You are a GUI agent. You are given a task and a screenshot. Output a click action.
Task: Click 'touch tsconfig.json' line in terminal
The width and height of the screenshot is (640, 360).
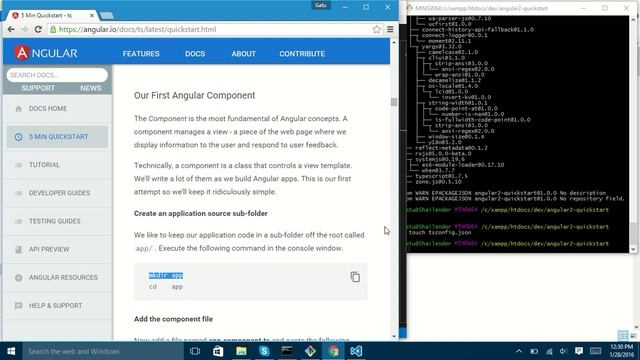click(440, 232)
